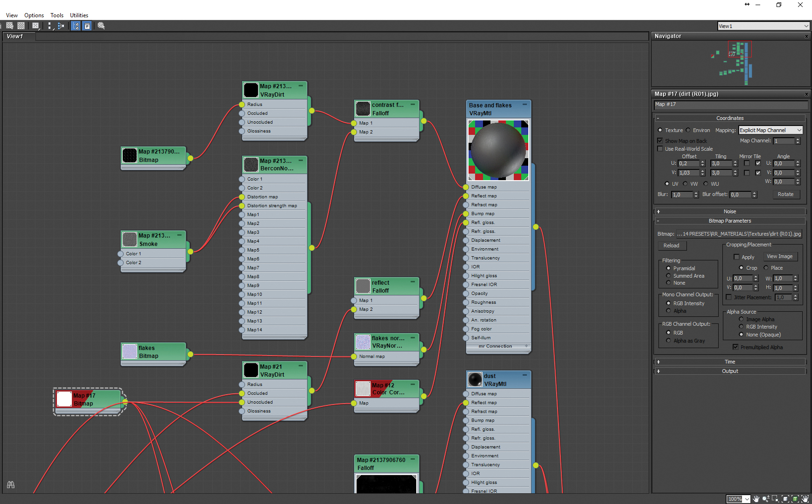812x504 pixels.
Task: Toggle the U Tile checkbox
Action: pyautogui.click(x=758, y=163)
